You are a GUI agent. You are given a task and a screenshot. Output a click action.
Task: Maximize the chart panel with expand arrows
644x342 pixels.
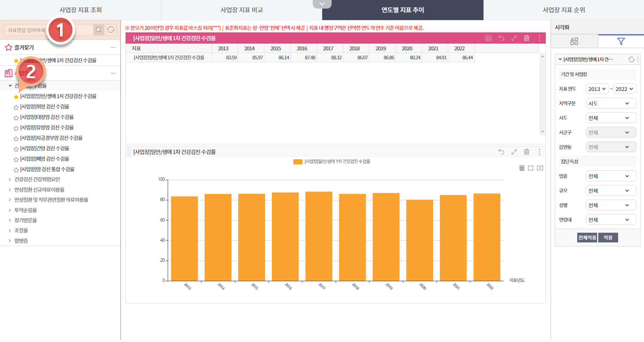tap(514, 152)
